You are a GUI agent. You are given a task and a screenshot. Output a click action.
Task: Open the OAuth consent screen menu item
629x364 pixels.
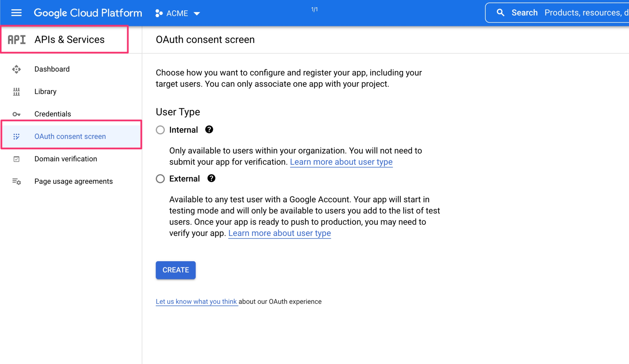click(70, 136)
